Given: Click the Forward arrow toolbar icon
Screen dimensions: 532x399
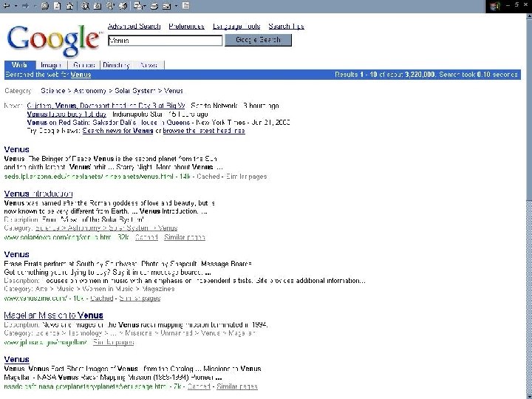Looking at the screenshot, I should click(x=25, y=5).
